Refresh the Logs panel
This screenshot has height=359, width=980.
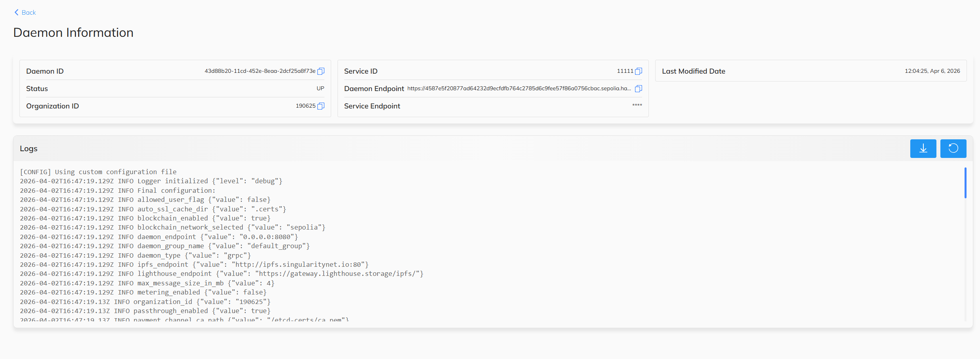pos(953,148)
